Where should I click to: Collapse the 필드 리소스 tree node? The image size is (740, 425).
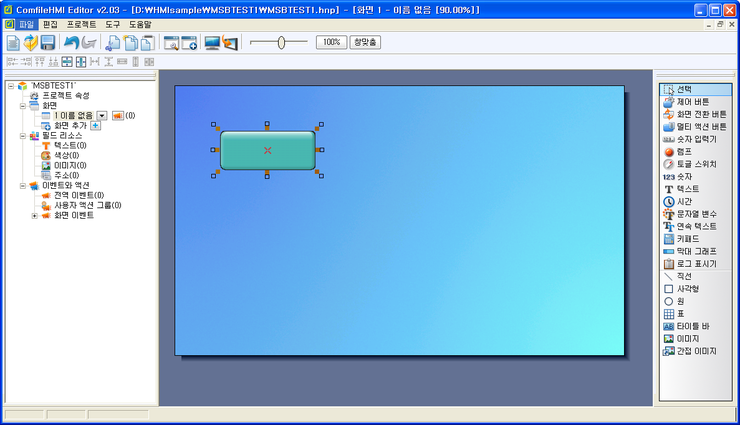[23, 135]
